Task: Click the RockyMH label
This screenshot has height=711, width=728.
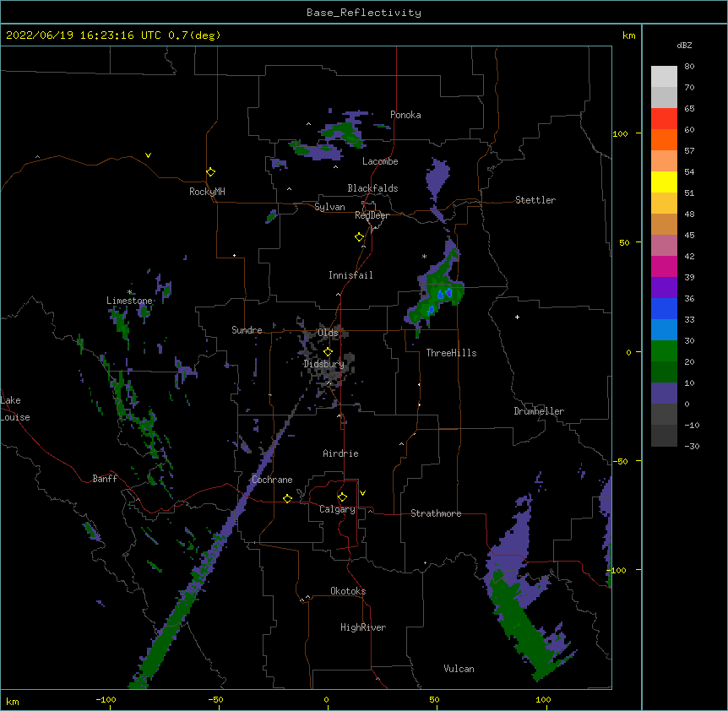Action: pos(207,192)
